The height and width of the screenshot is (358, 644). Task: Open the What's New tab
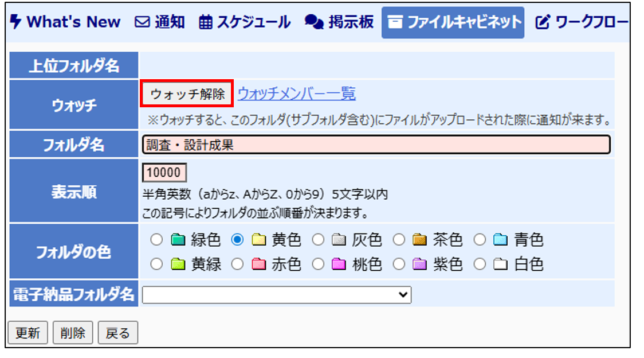point(66,22)
